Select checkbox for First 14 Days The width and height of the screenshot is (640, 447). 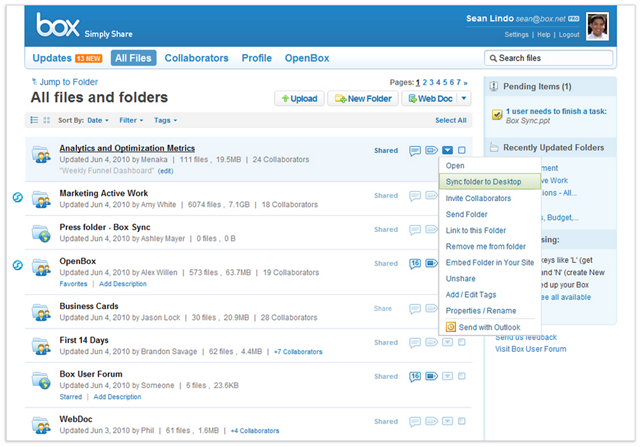(462, 342)
